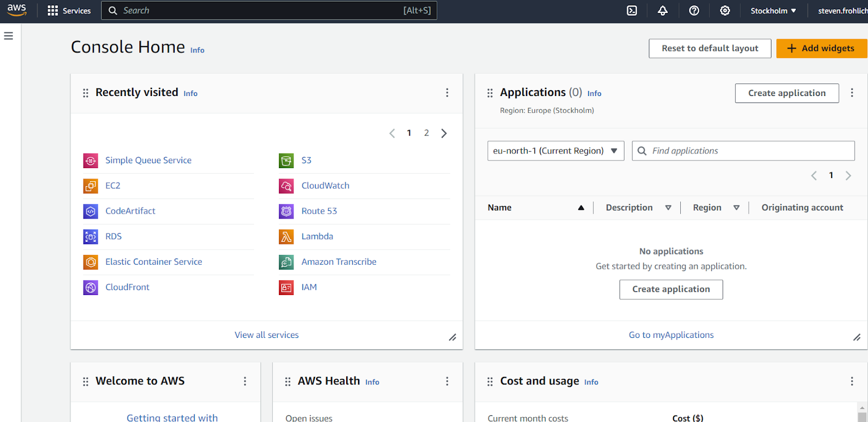The image size is (868, 422).
Task: Click the Recently visited drag handle
Action: tap(85, 93)
